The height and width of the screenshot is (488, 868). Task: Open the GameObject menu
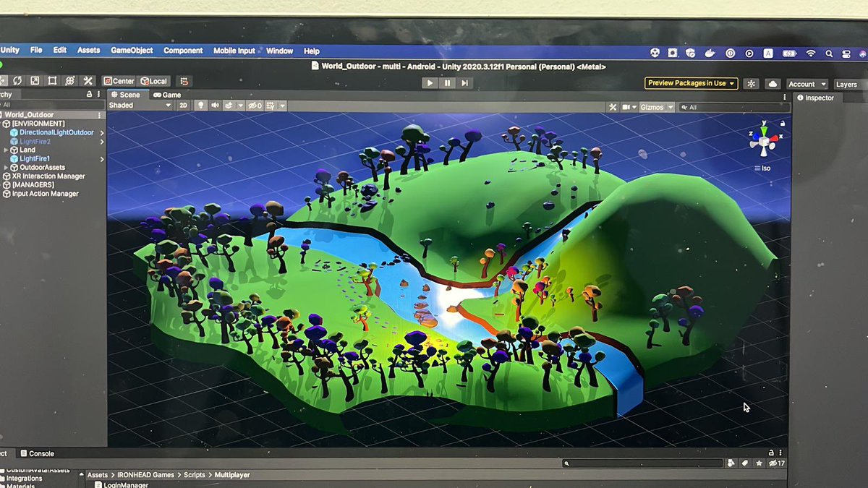[x=132, y=51]
